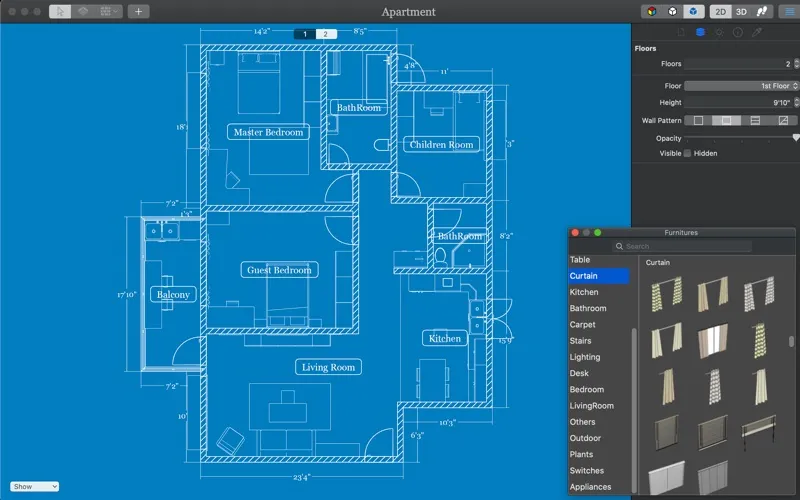
Task: Click the Furnitures search field
Action: 682,246
